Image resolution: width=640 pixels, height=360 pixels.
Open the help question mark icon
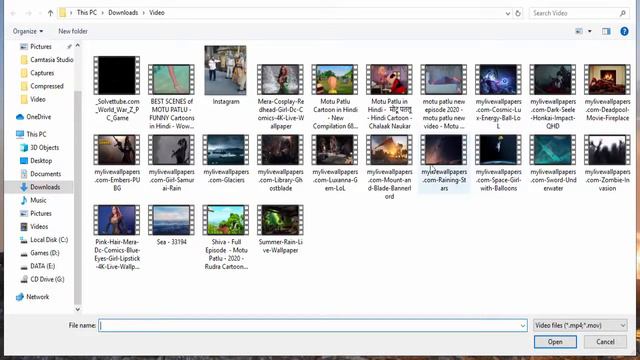click(x=624, y=31)
